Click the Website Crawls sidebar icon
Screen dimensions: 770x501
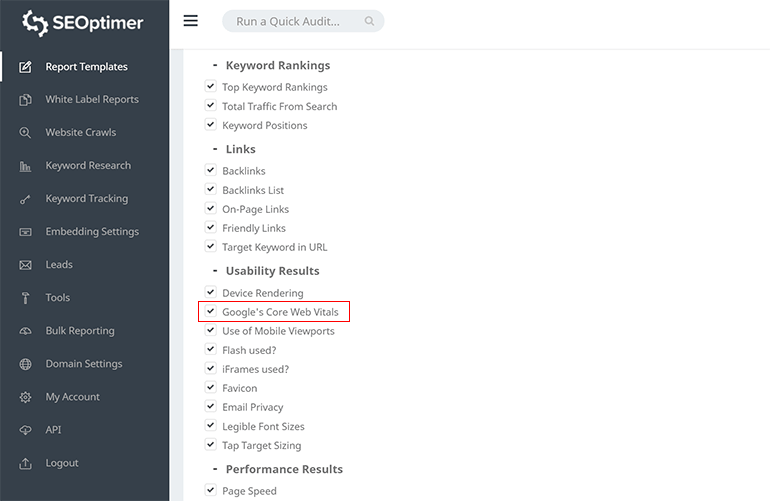(25, 133)
